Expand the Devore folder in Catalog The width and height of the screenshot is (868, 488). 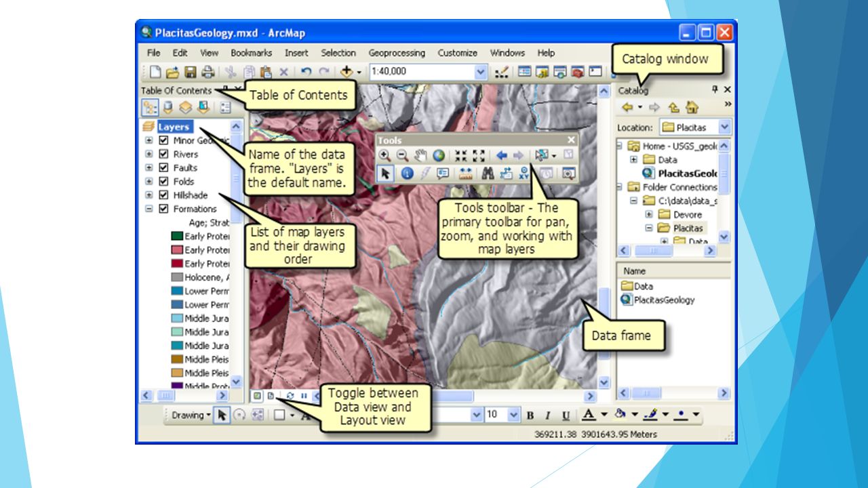[649, 214]
